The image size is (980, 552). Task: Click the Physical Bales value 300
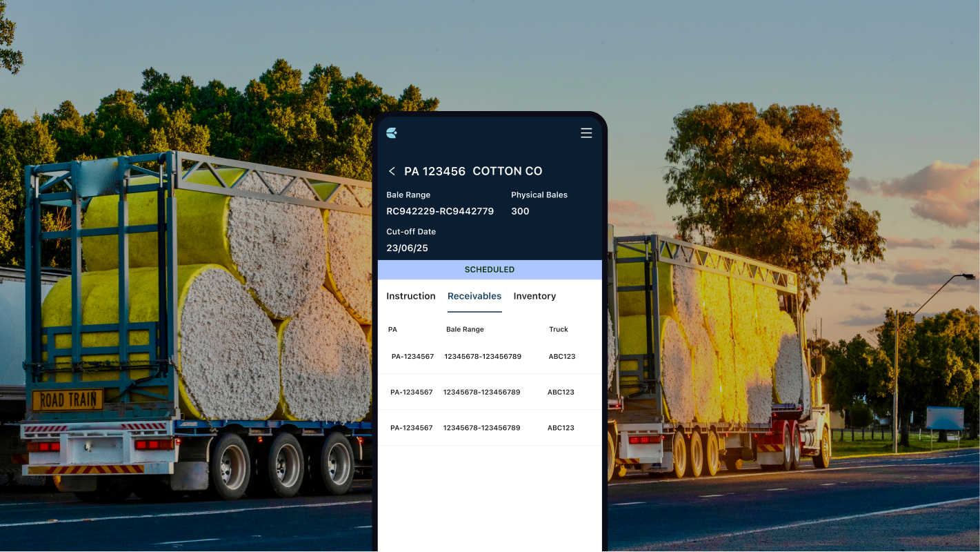(520, 211)
